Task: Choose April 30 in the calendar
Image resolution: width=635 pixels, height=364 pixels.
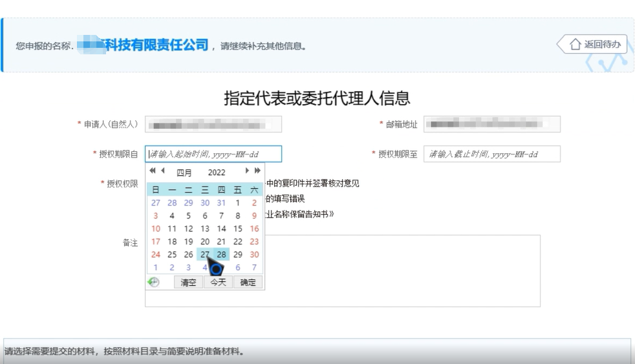Action: tap(254, 255)
